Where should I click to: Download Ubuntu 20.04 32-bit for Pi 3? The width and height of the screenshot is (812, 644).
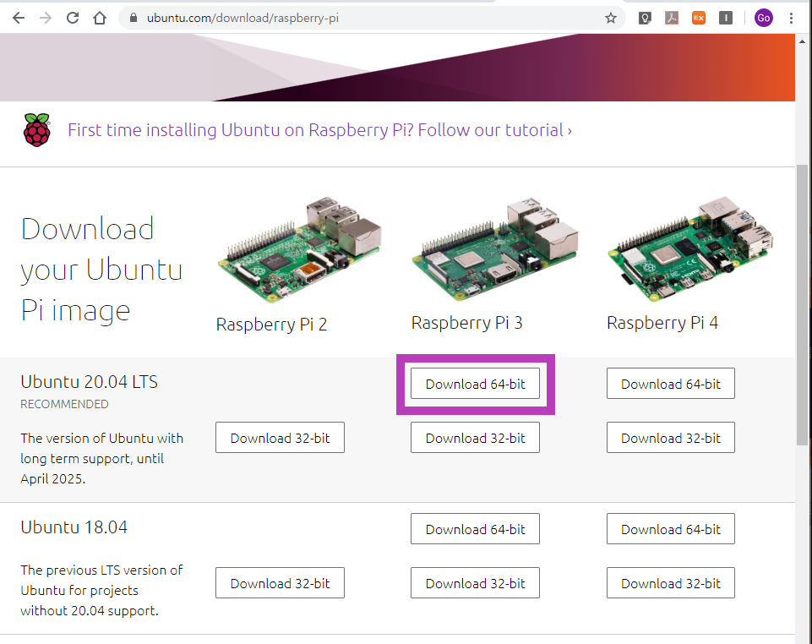click(475, 438)
